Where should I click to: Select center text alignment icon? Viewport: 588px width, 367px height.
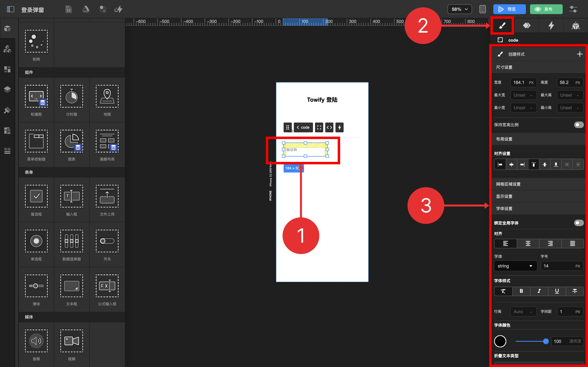click(528, 243)
